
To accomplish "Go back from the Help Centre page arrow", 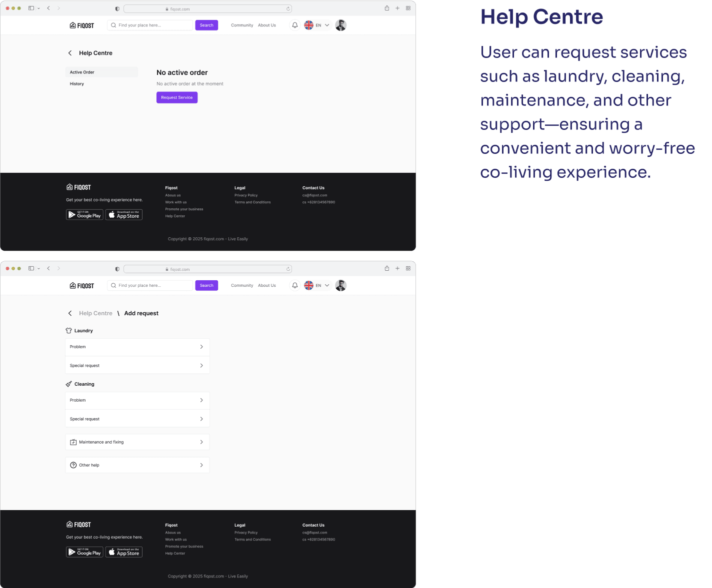I will (70, 53).
